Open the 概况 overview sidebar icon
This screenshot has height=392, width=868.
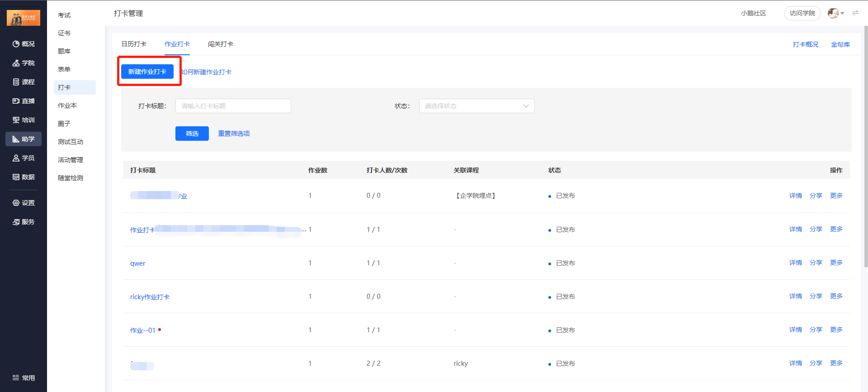(24, 44)
